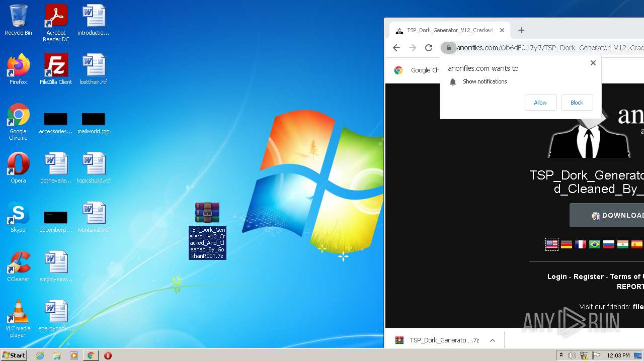Switch language to German flag
644x362 pixels.
[567, 244]
